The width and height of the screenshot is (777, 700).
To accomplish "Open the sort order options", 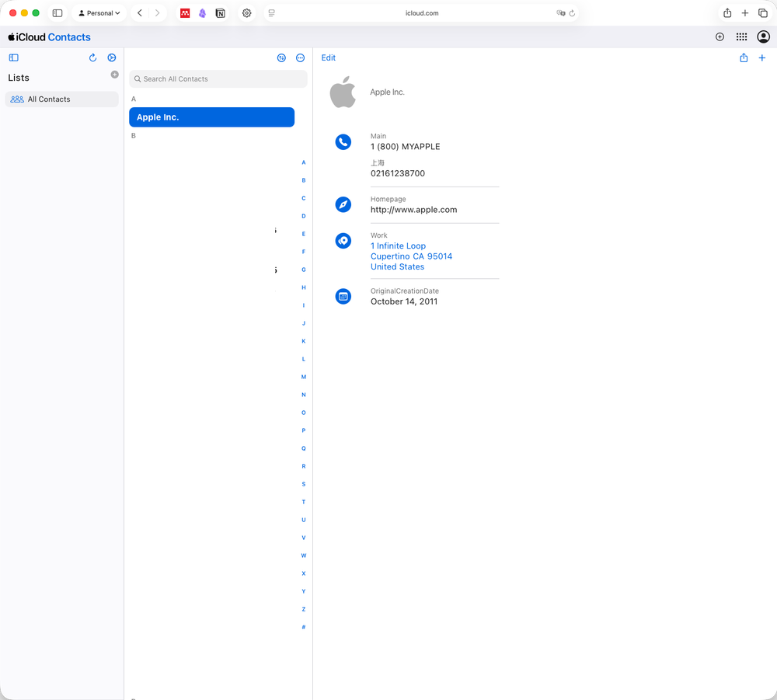I will (281, 58).
